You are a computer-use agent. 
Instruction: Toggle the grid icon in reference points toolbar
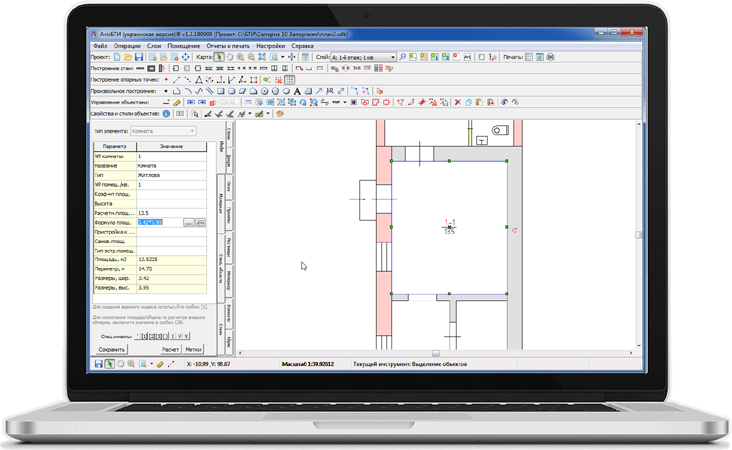[289, 80]
